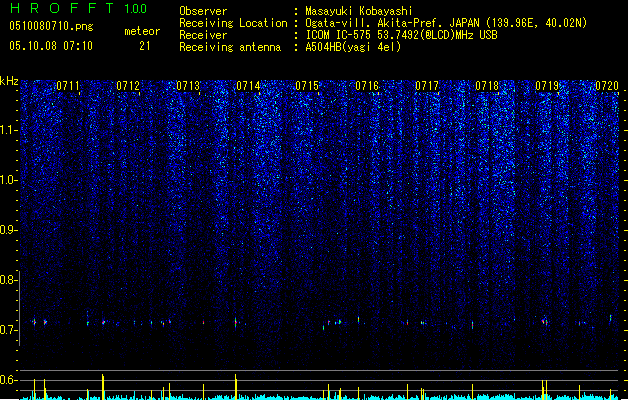
Task: Click receiver text ICOM IC-575 53.7492 MHz USB
Action: click(402, 35)
